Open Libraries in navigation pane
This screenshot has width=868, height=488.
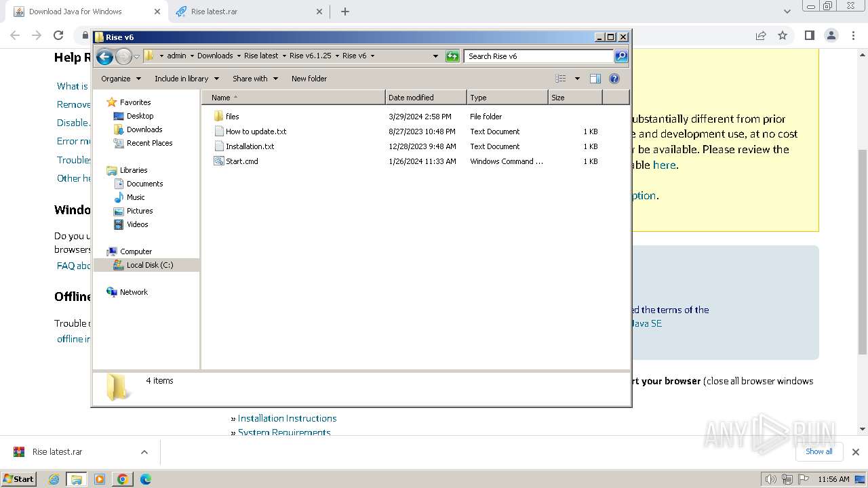point(134,170)
